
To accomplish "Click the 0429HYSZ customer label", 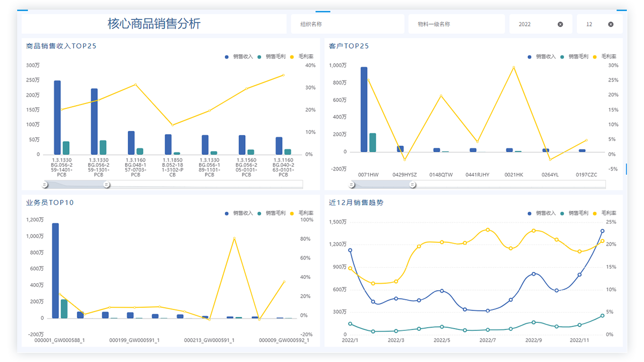I will pyautogui.click(x=405, y=175).
